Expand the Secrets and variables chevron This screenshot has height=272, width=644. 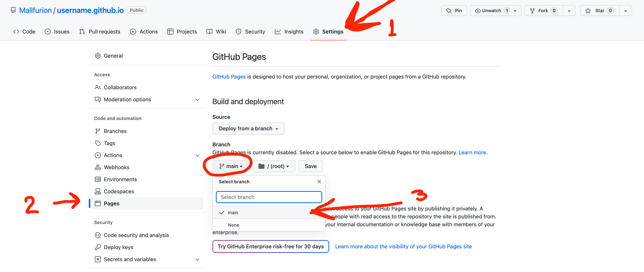[x=197, y=259]
